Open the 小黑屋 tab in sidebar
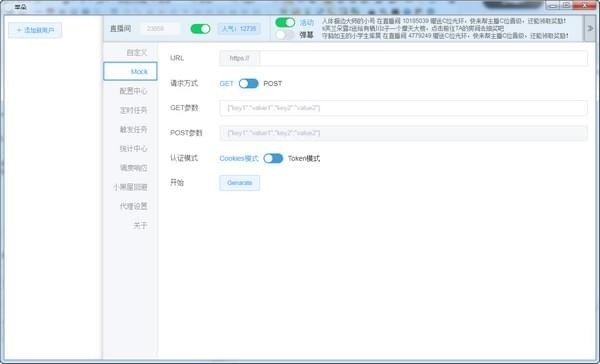Viewport: 600px width, 364px height. [x=130, y=187]
